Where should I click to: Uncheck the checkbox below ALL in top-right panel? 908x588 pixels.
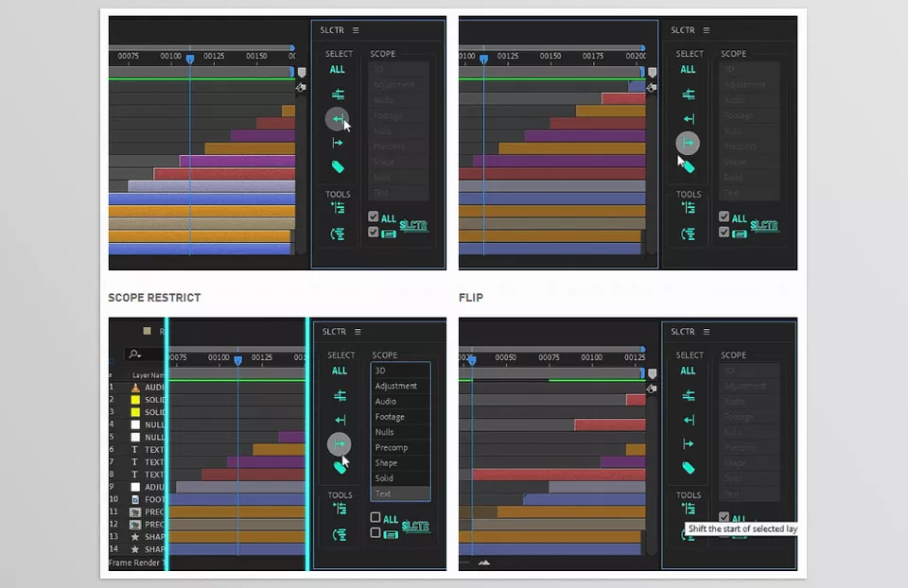point(724,232)
